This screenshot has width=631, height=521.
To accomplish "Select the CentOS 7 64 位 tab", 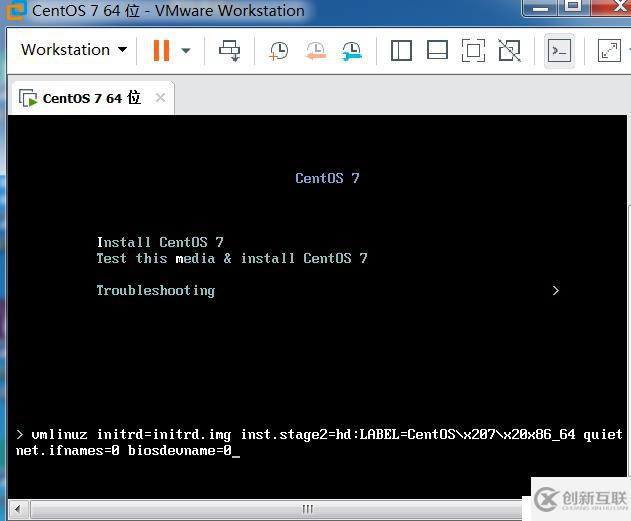I will 91,98.
